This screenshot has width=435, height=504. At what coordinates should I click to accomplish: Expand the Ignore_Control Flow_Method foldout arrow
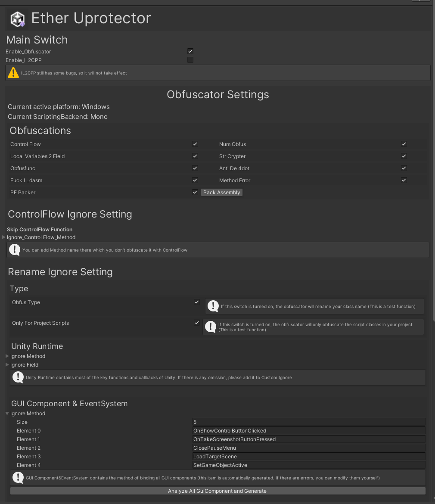coord(4,237)
